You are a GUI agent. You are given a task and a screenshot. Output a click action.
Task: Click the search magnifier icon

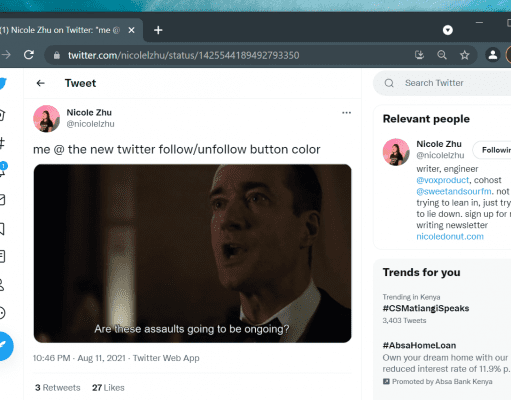pos(389,83)
